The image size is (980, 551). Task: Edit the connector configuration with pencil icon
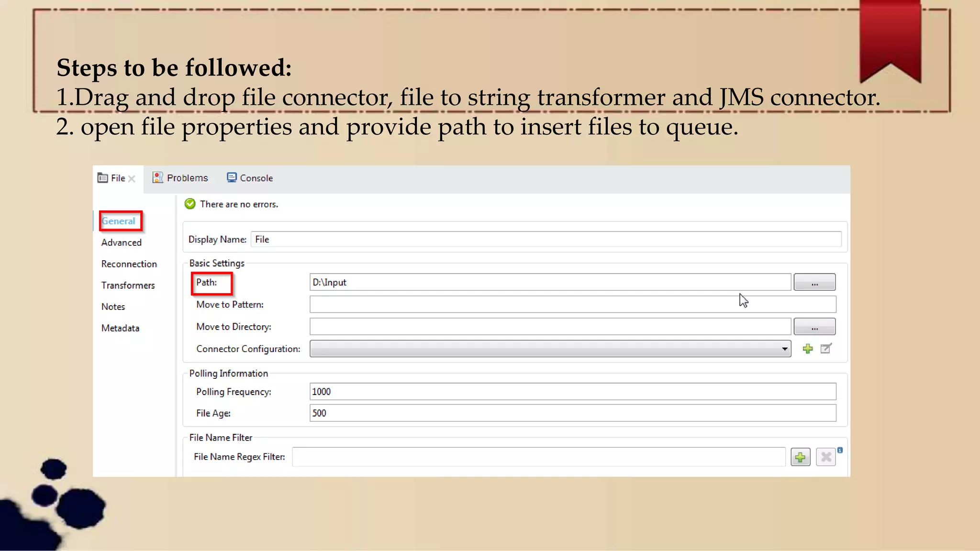(826, 349)
